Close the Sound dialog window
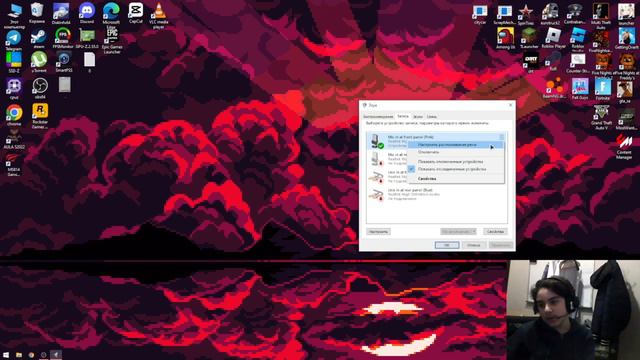The image size is (640, 360). [x=510, y=105]
